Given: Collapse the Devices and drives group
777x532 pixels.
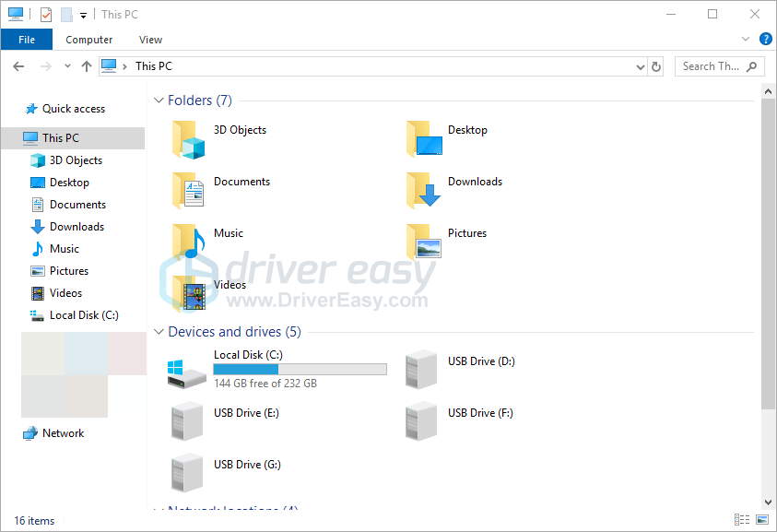Looking at the screenshot, I should (159, 332).
